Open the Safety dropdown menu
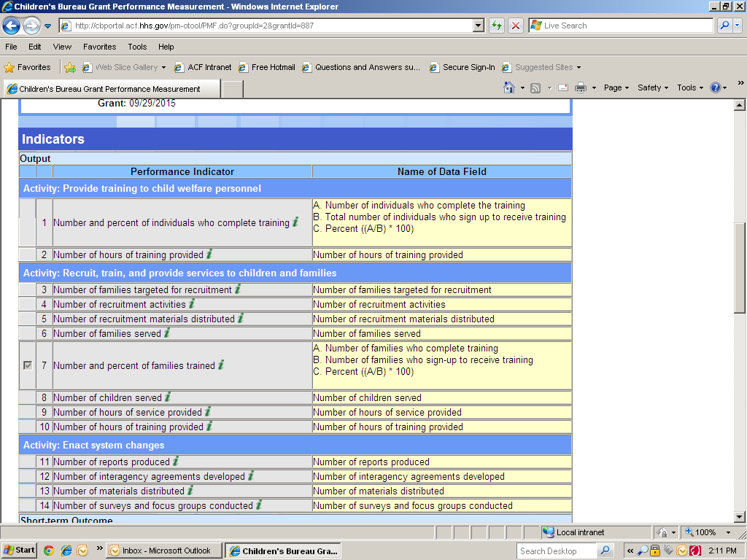The image size is (747, 560). [653, 87]
